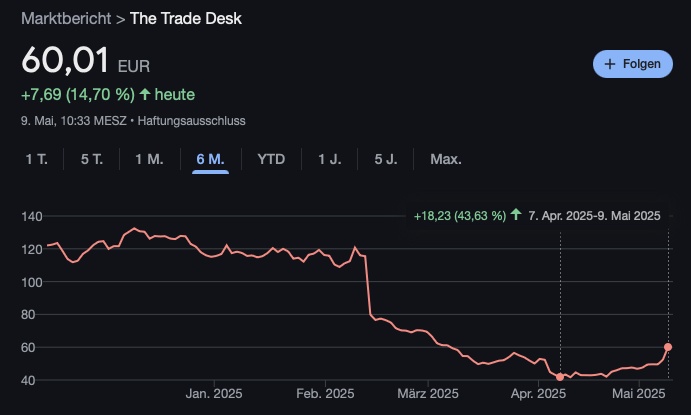
Task: Click the Apr. 2025 axis label
Action: click(x=538, y=393)
